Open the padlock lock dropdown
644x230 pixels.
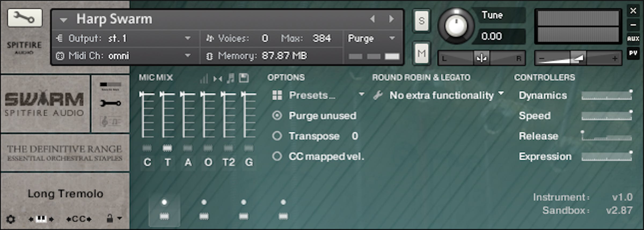click(114, 218)
